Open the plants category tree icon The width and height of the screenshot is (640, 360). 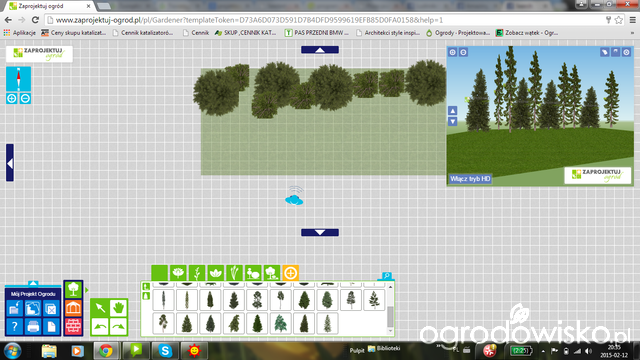(x=73, y=289)
